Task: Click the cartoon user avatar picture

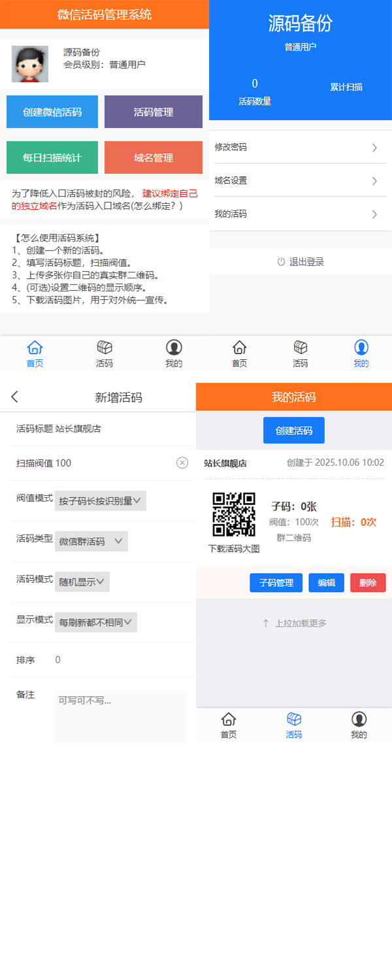Action: pyautogui.click(x=30, y=64)
